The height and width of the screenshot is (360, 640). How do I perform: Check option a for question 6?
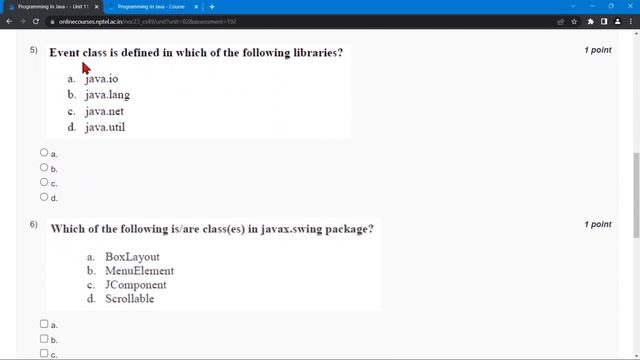click(44, 324)
